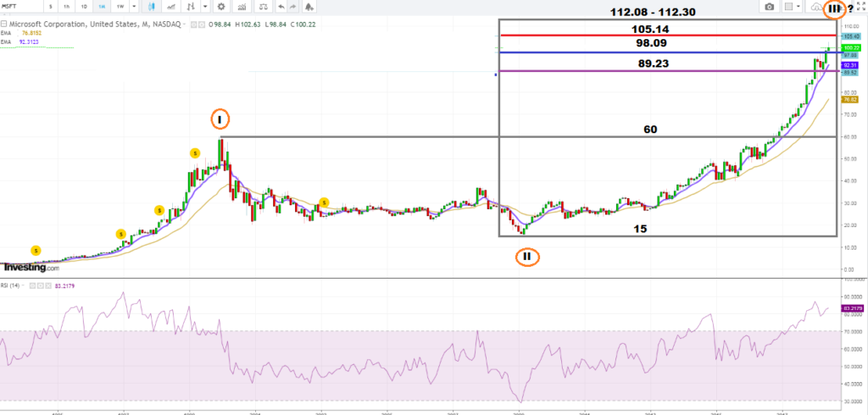868x415 pixels.
Task: Undo the last chart action
Action: 281,7
